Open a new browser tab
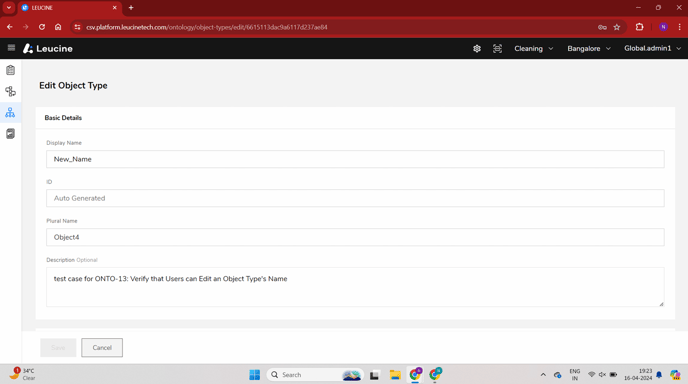 (x=131, y=8)
